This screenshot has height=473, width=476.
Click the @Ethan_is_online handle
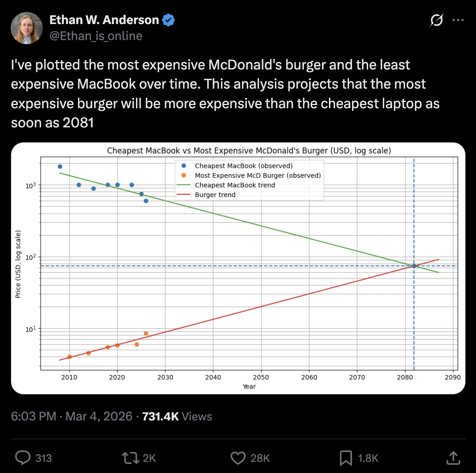pyautogui.click(x=95, y=36)
